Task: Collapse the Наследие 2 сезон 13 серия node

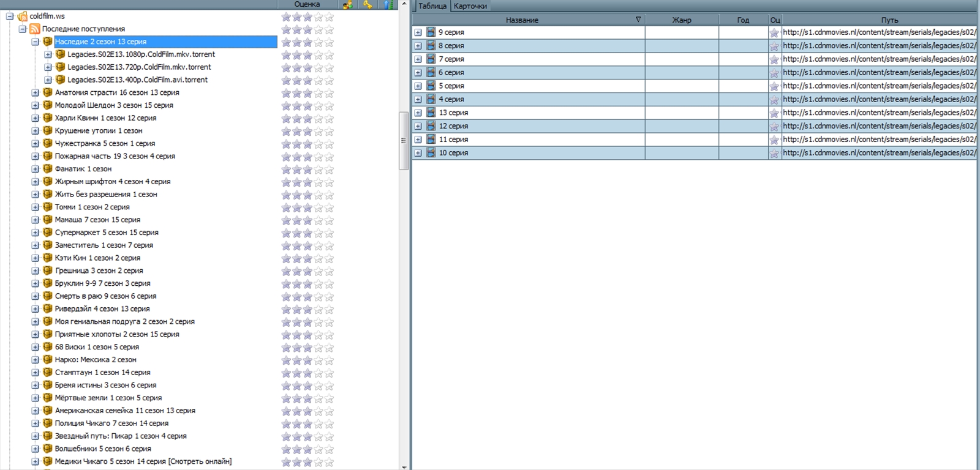Action: 35,42
